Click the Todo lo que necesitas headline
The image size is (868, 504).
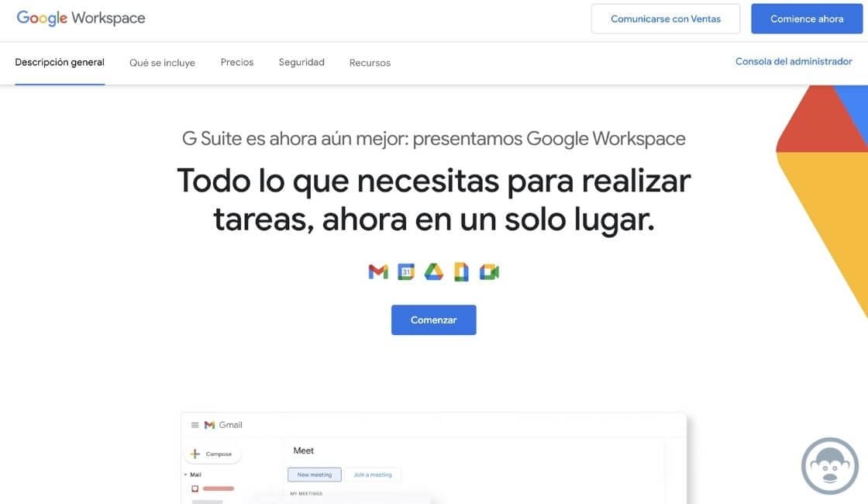click(433, 199)
